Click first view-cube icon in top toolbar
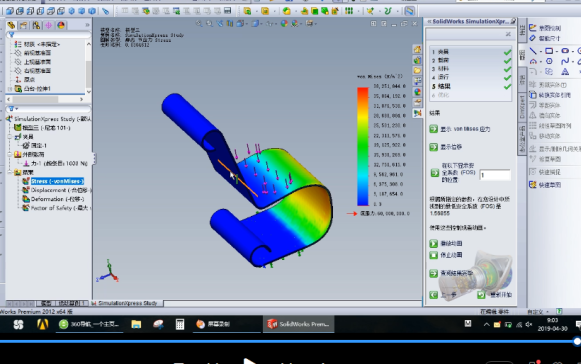Screen dimensions: 581x364 (10, 11)
